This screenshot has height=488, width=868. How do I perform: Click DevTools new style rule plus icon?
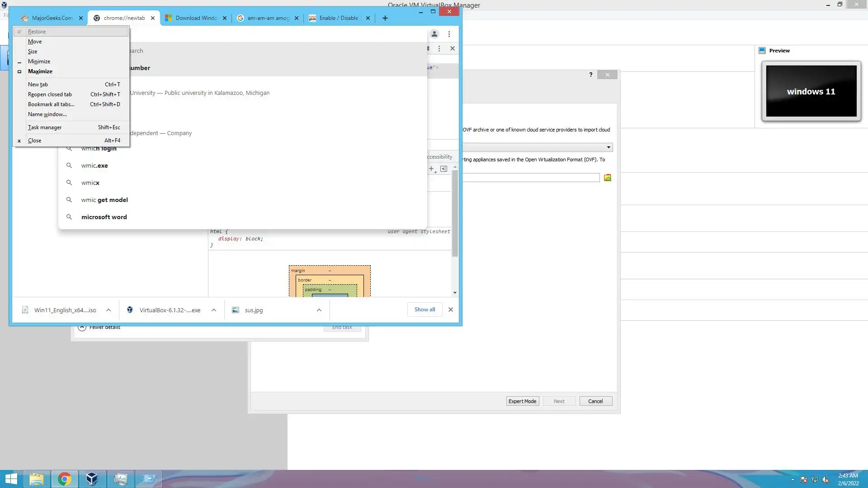(431, 169)
